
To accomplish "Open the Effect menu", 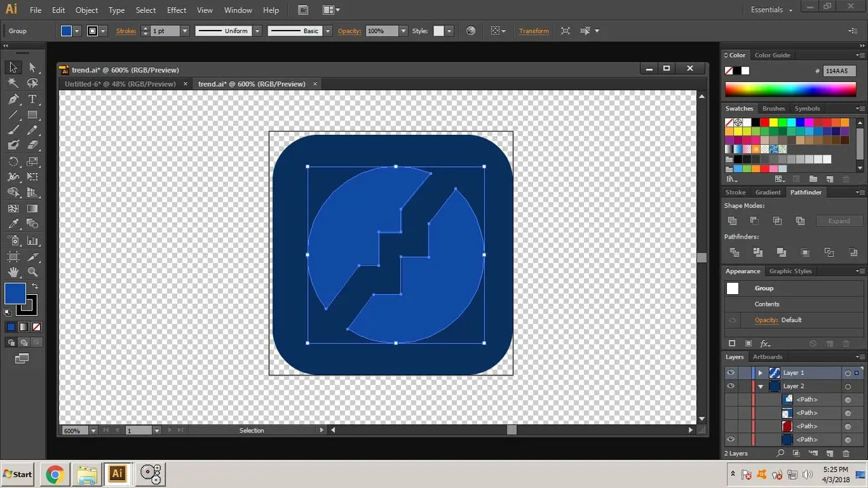I will (176, 10).
